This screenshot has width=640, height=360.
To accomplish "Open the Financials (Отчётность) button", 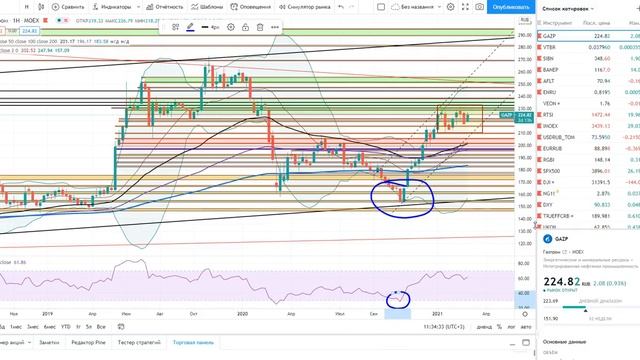I will tap(165, 7).
